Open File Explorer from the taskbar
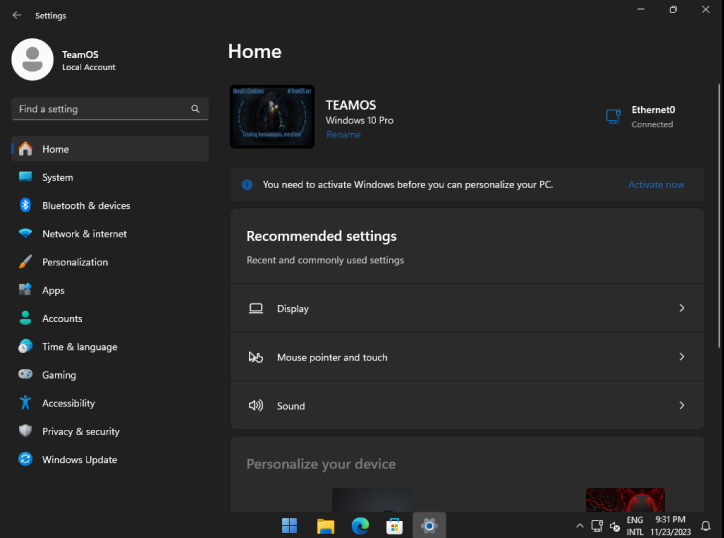Screen dimensions: 724x538 [x=326, y=525]
